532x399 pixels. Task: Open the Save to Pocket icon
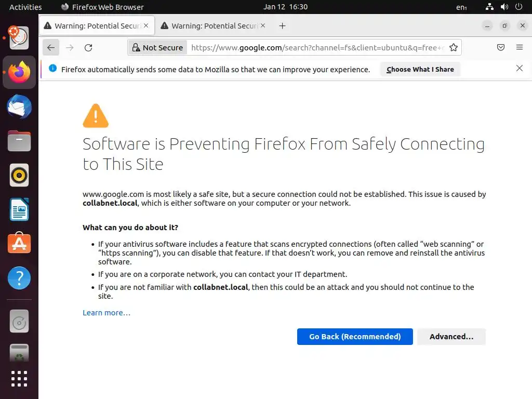coord(501,48)
